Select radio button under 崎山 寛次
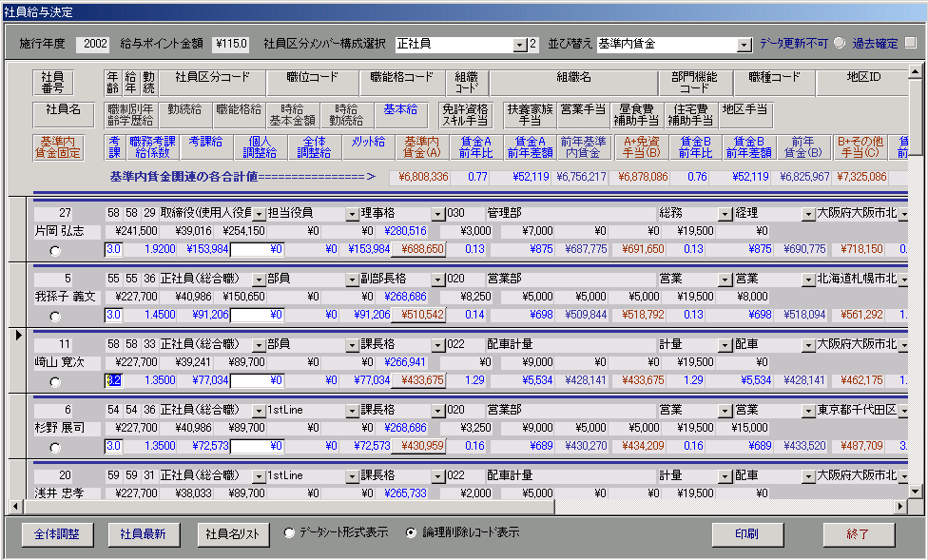The width and height of the screenshot is (928, 560). pos(55,382)
